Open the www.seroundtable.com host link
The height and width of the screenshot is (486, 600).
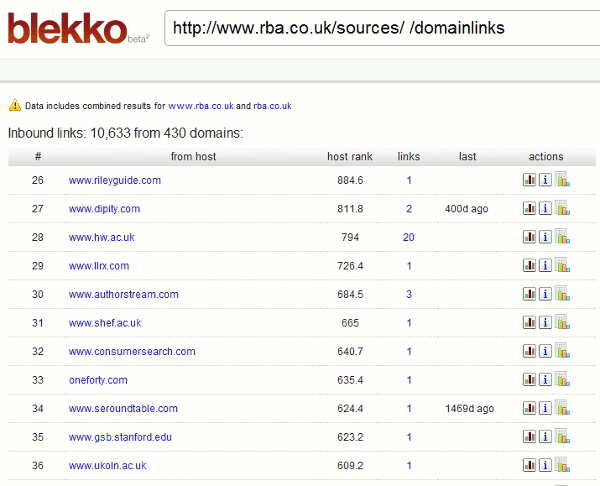[x=123, y=408]
